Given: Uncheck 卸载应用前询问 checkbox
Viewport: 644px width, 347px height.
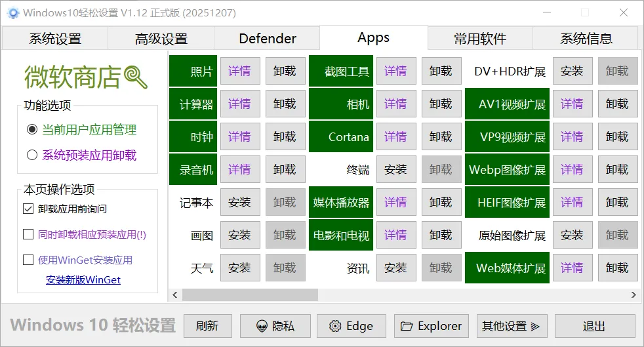Looking at the screenshot, I should pos(28,209).
